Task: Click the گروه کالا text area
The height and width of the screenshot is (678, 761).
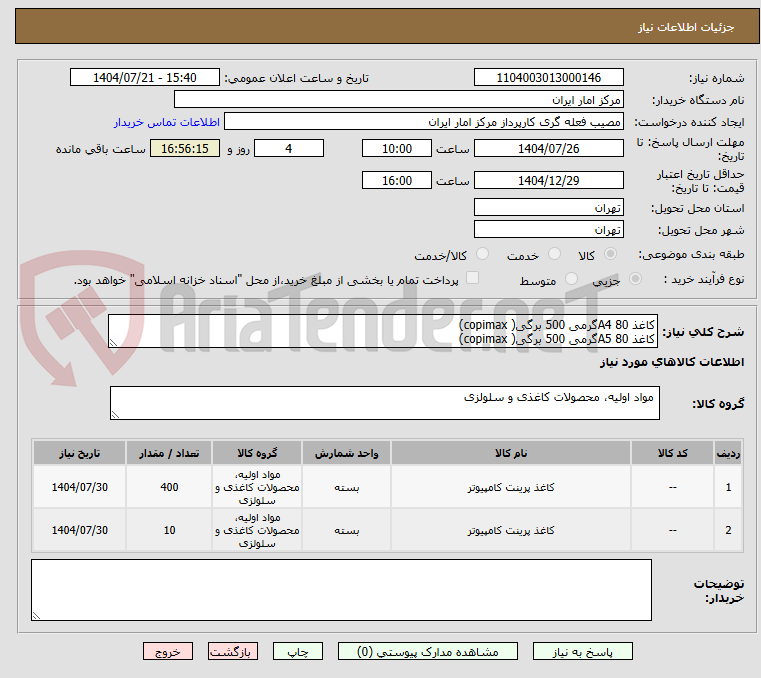Action: (385, 403)
